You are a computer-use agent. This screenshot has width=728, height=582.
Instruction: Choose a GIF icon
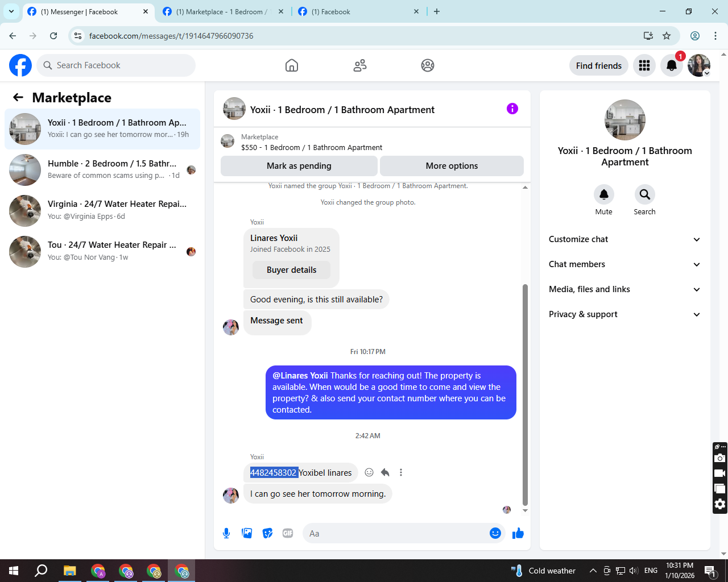pos(288,533)
